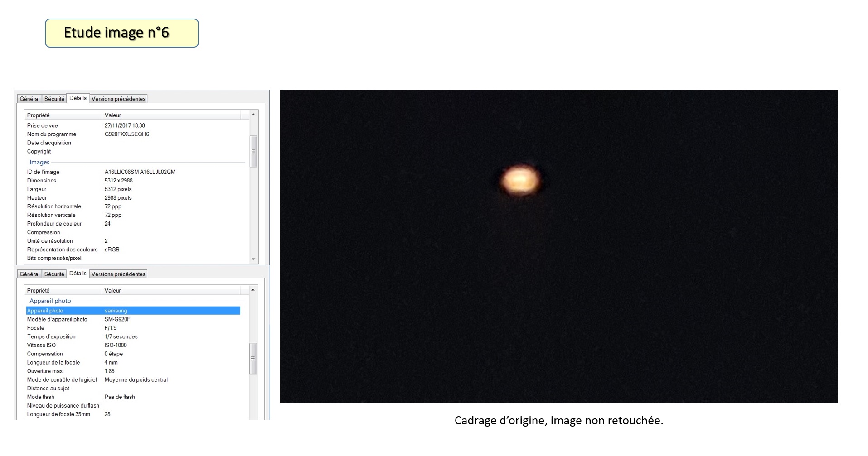
Task: Select the Résolution horizontale row
Action: coord(133,206)
